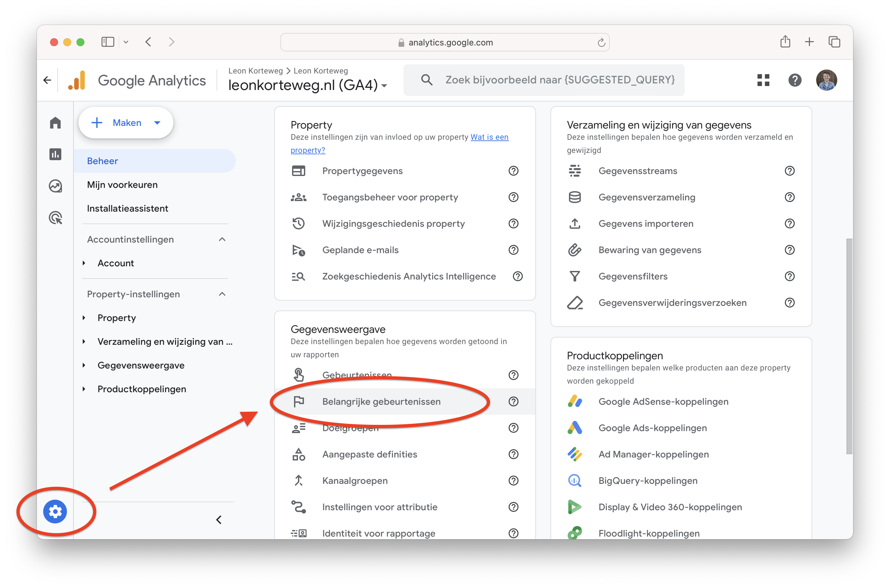Click help icon next to Gegevensfilters

(789, 277)
